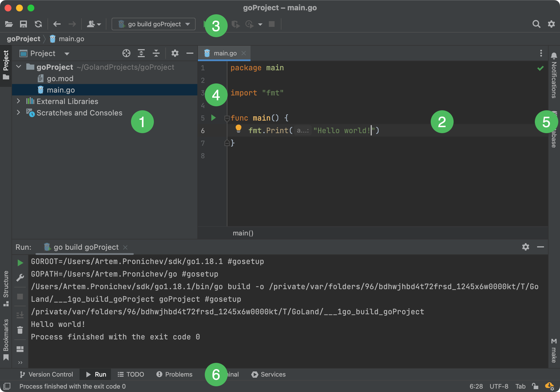Viewport: 560px width, 392px height.
Task: Open the TODO tool window tab
Action: 131,374
